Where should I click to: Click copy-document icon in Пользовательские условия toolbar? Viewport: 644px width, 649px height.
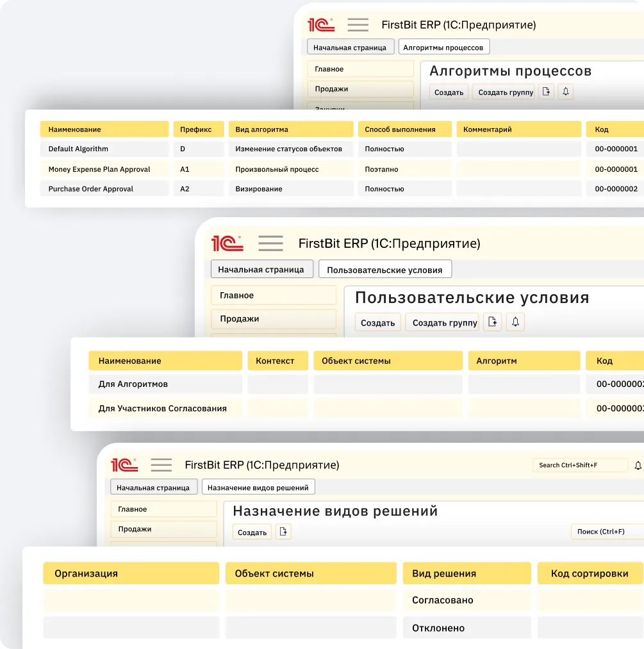(491, 322)
